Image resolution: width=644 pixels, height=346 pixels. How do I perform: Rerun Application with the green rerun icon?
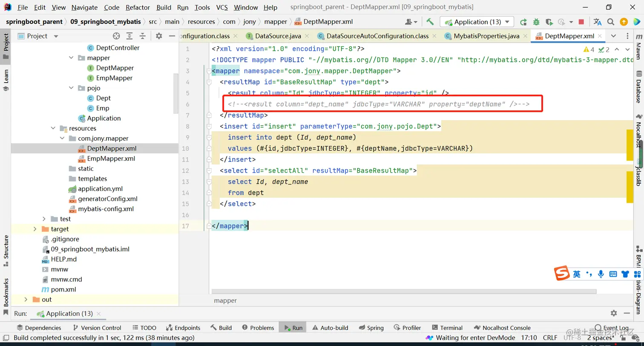point(523,22)
